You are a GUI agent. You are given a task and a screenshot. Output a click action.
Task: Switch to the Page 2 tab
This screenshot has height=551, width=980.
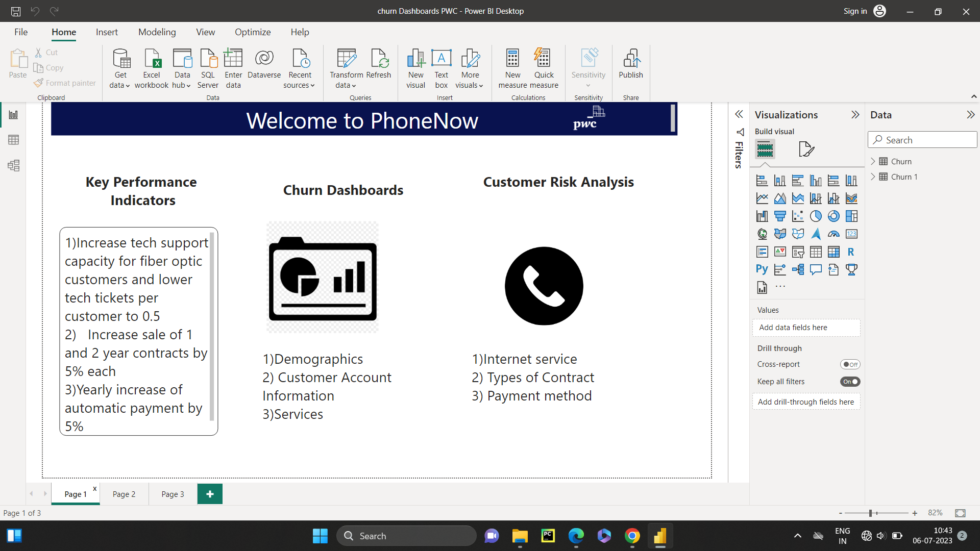[x=124, y=494]
